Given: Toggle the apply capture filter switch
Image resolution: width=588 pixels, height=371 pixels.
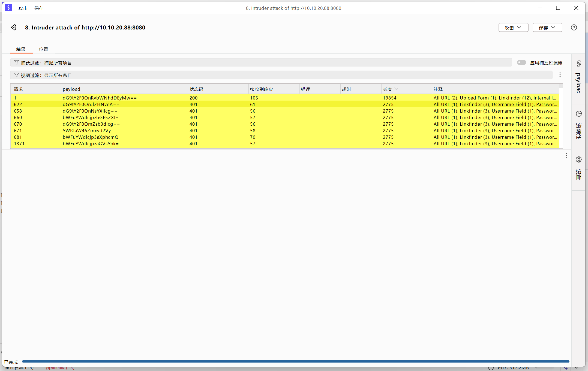Looking at the screenshot, I should point(521,63).
